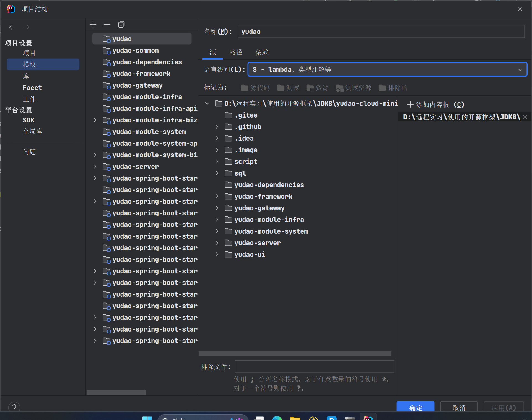
Task: Click the back navigation arrow
Action: (x=12, y=27)
